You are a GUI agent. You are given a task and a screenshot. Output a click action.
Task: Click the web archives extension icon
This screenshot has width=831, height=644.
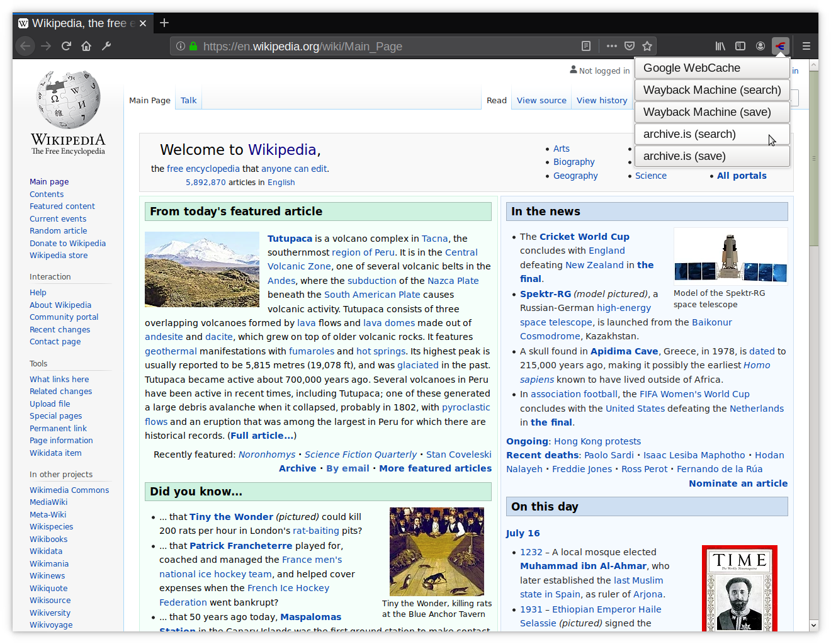(781, 46)
